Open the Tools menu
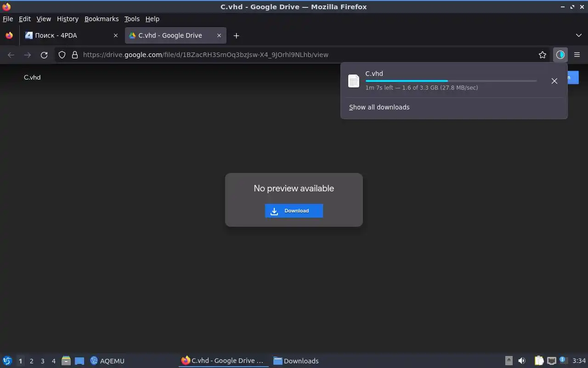The height and width of the screenshot is (368, 588). 132,19
